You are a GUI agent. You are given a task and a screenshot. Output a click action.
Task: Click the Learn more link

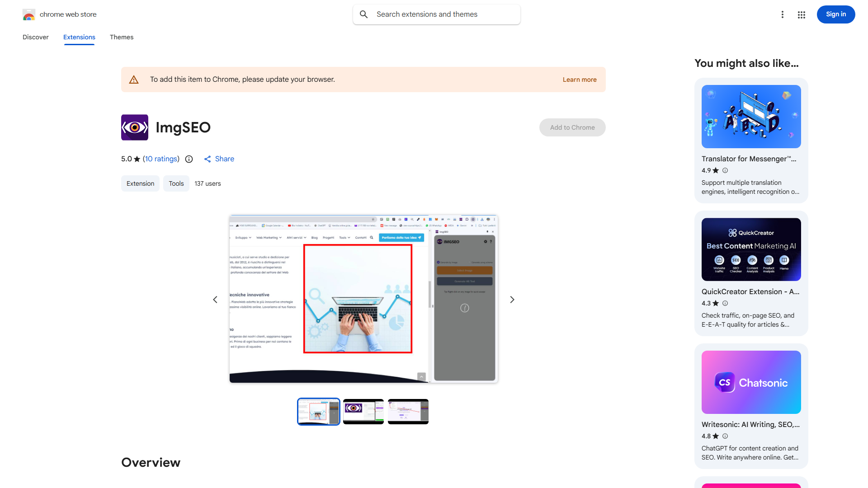pos(579,80)
